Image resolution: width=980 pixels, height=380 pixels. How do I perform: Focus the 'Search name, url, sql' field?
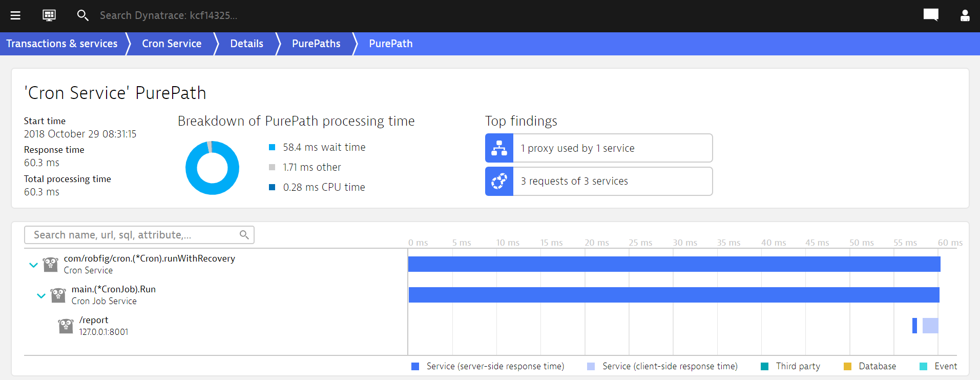pos(139,235)
